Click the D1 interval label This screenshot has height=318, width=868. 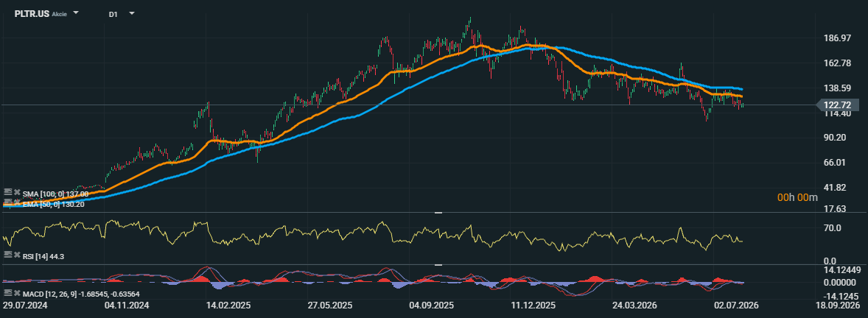click(x=113, y=15)
